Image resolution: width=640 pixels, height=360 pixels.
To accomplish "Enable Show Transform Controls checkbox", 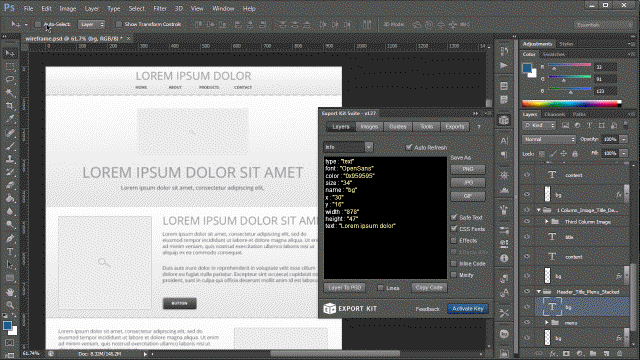I will pos(119,24).
